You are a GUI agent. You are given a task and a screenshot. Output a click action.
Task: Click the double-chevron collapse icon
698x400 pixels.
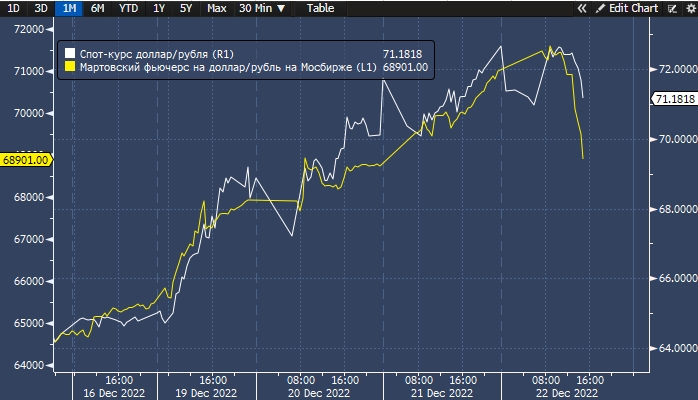(x=582, y=8)
